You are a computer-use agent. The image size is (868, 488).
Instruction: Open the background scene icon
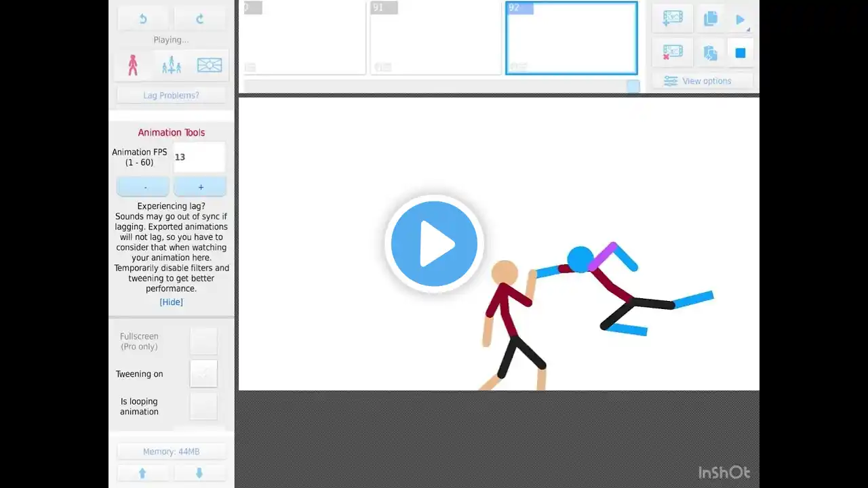(210, 65)
